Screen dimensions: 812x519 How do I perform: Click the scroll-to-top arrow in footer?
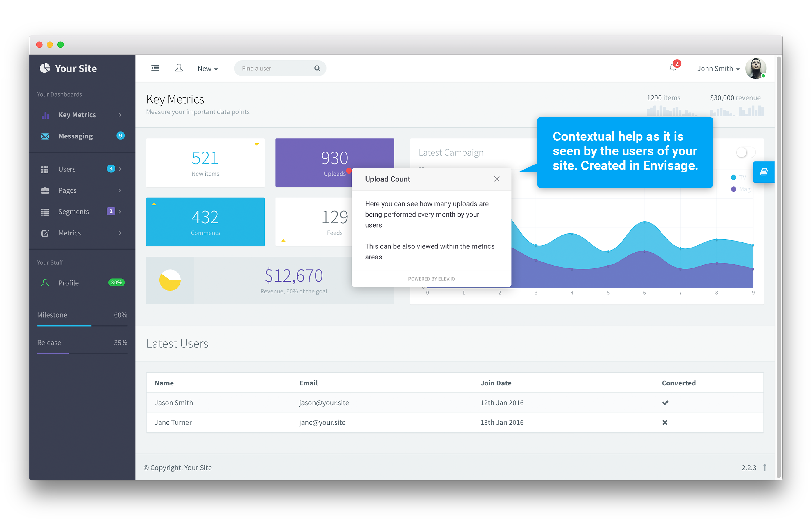click(x=765, y=467)
